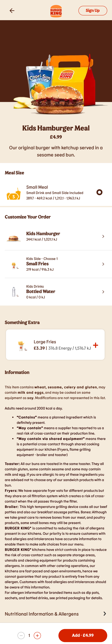Viewport: 112px width, 644px height.
Task: Tap the back arrow icon
Action: click(12, 11)
